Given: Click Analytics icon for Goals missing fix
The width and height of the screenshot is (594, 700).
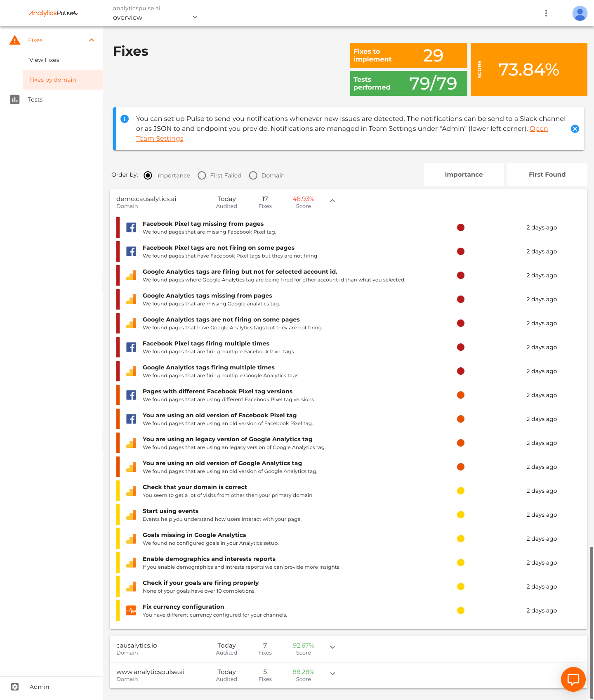Looking at the screenshot, I should [x=131, y=539].
